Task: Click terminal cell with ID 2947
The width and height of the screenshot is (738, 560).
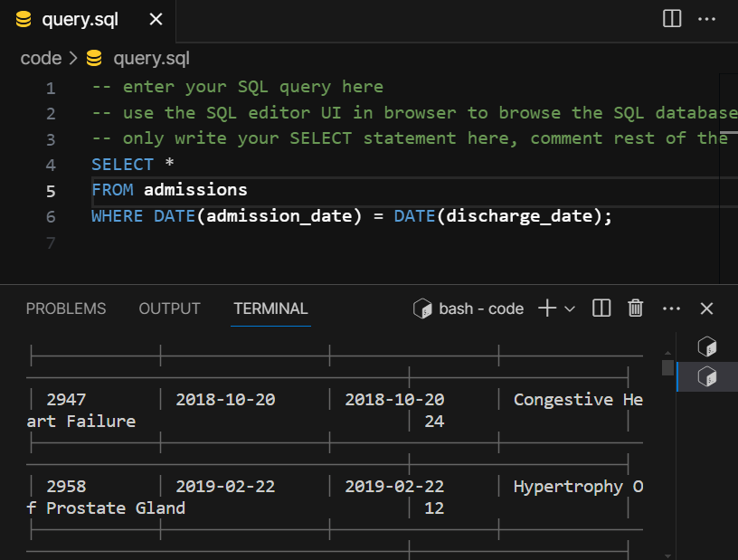Action: (66, 400)
